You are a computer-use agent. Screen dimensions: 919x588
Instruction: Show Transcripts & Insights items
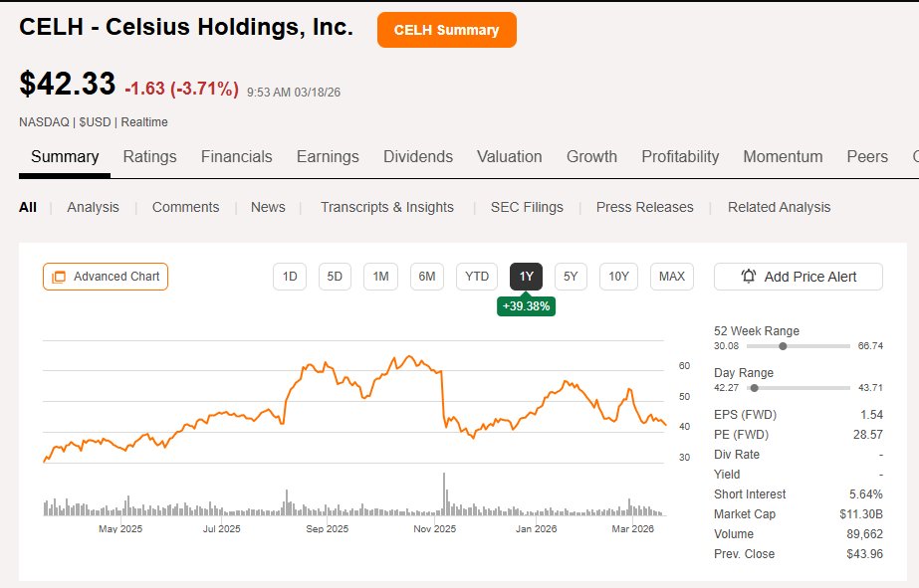(x=386, y=207)
